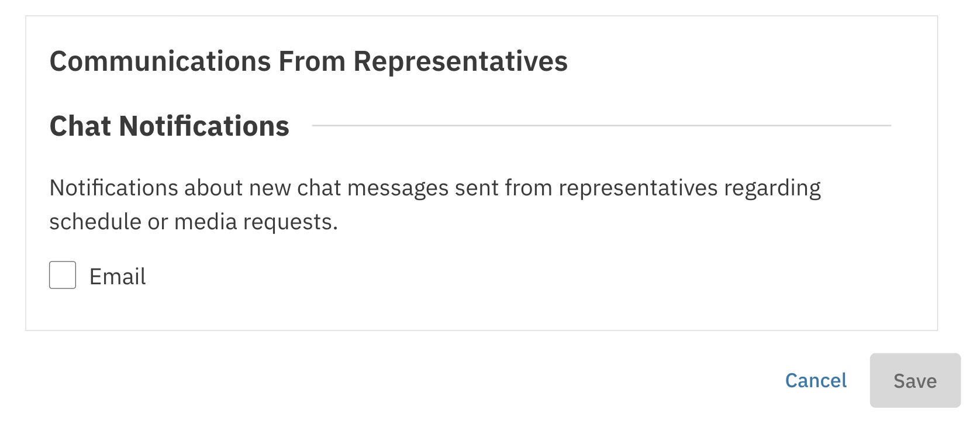The image size is (980, 427).
Task: Click the chat notifications description paragraph
Action: 434,204
